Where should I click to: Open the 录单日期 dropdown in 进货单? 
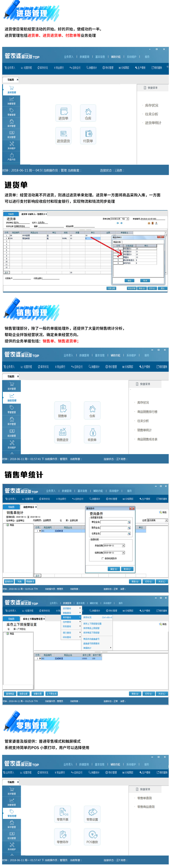[128, 219]
